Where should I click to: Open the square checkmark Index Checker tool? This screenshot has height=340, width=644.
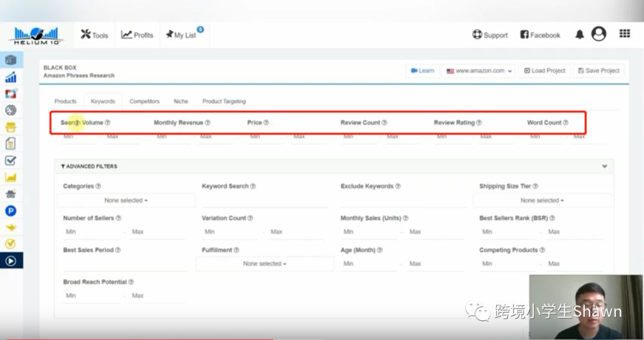coord(11,160)
